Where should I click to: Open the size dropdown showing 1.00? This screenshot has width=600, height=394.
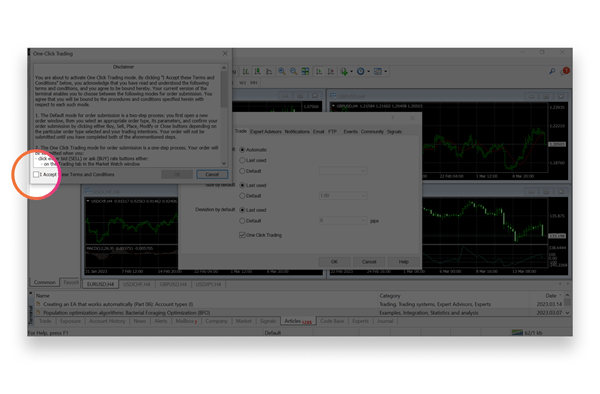click(343, 195)
